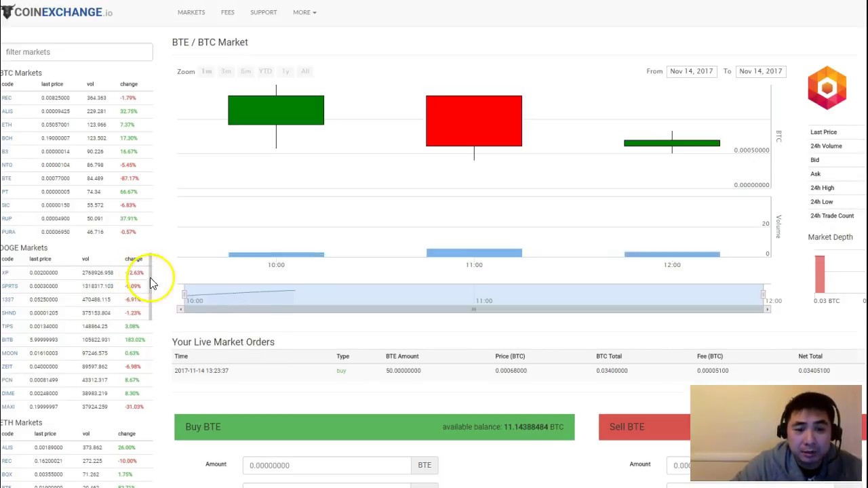This screenshot has width=868, height=488.
Task: Click the To date field
Action: (760, 71)
